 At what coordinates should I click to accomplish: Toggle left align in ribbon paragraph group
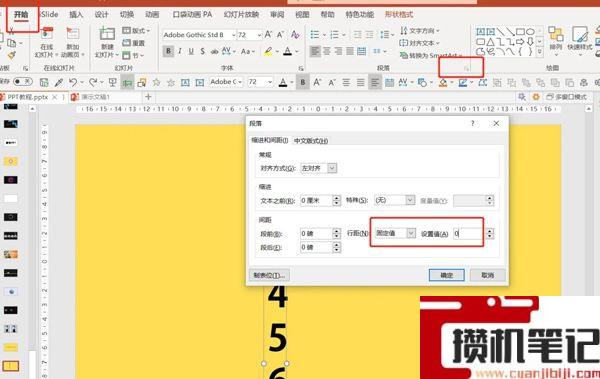(315, 51)
